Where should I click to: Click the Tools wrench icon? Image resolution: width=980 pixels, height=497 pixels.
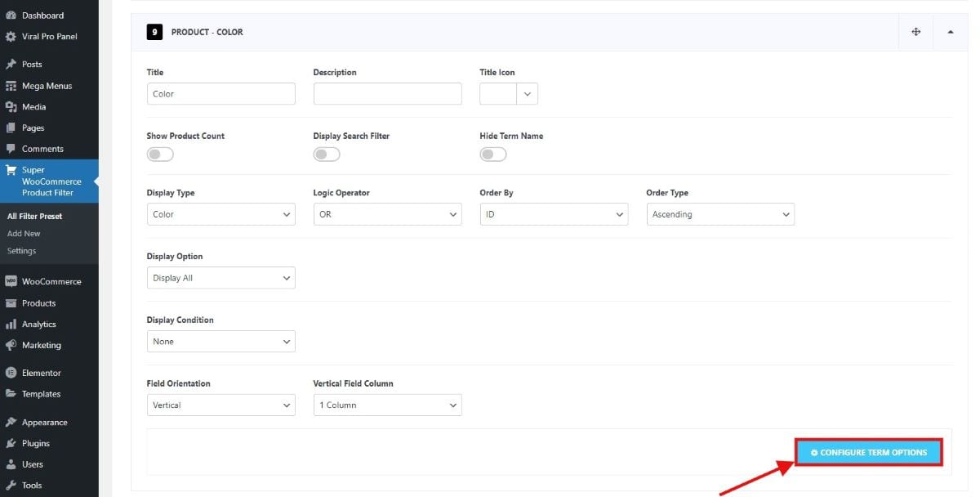(x=11, y=486)
